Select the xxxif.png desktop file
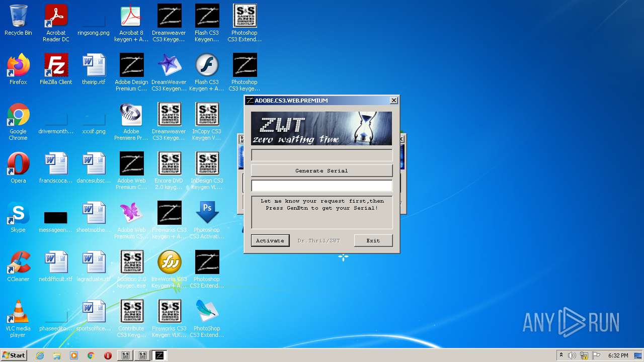 (94, 119)
